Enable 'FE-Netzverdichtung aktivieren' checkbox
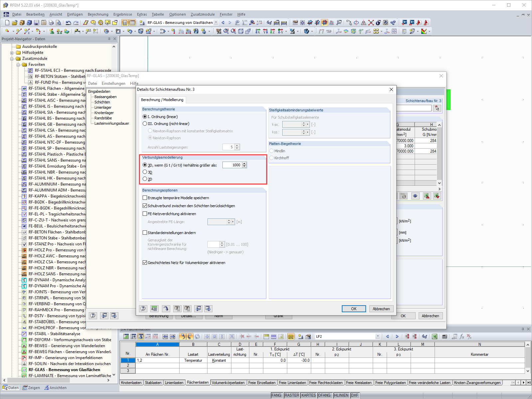This screenshot has width=532, height=399. 145,214
